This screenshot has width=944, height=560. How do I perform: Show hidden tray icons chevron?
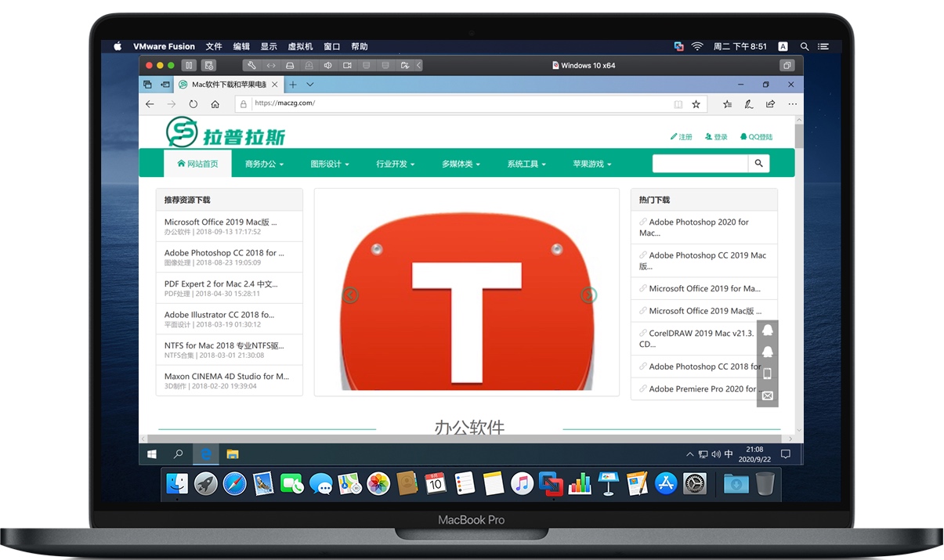click(689, 454)
